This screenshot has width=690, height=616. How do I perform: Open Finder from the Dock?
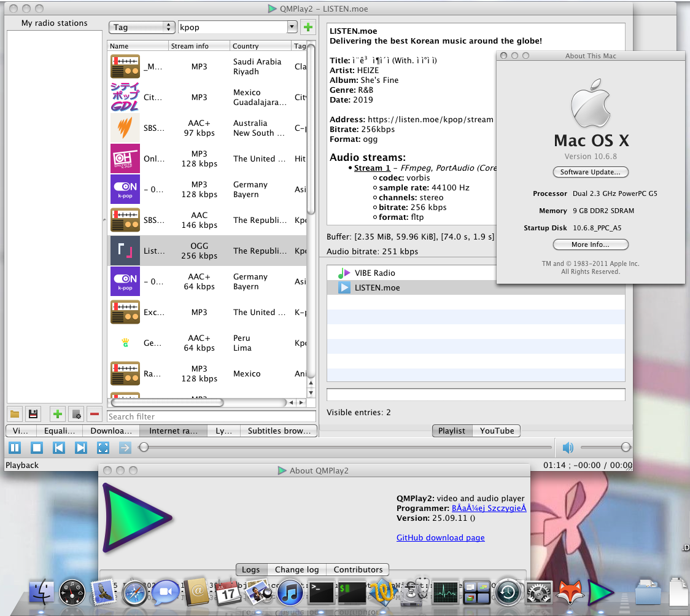(41, 593)
